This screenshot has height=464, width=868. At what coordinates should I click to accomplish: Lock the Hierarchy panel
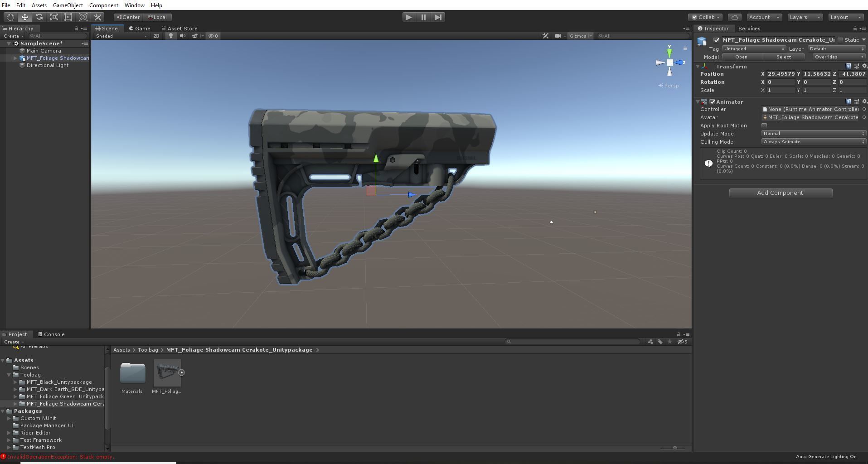76,29
